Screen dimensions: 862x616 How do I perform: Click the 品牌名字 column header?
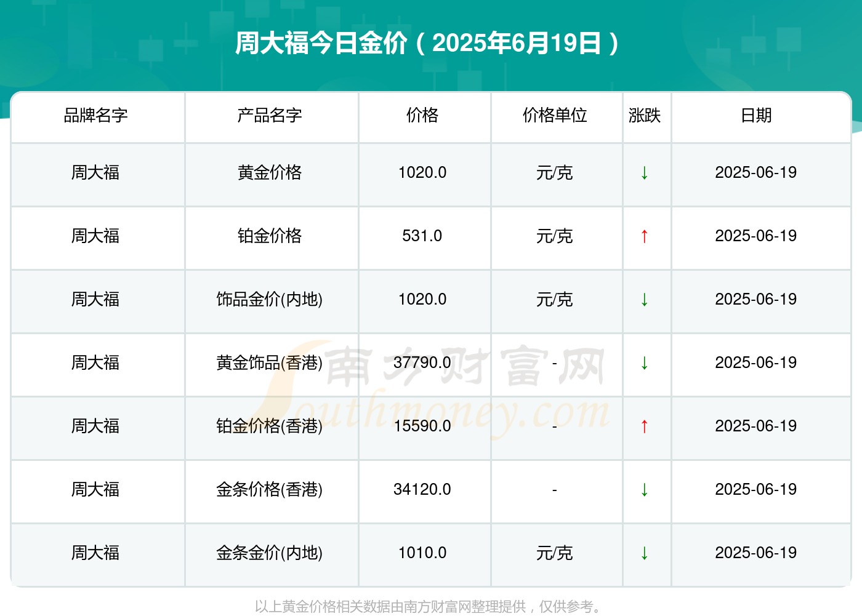95,115
